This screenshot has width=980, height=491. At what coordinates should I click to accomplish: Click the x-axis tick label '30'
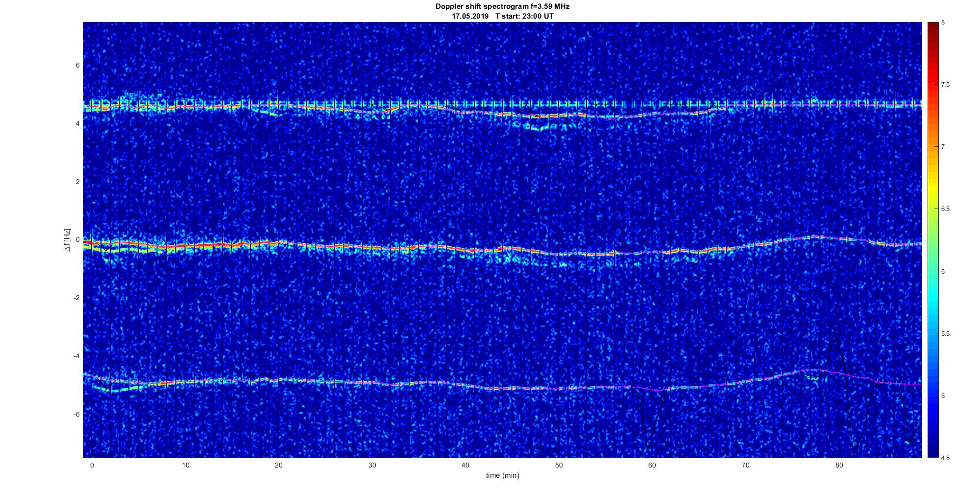click(372, 465)
